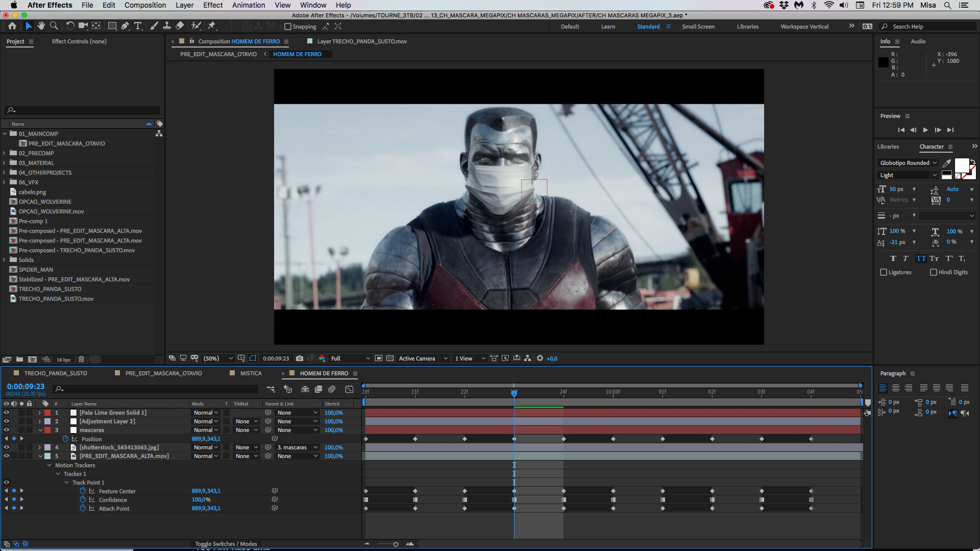Delete selected project item with trash
The height and width of the screenshot is (551, 980).
click(x=81, y=360)
